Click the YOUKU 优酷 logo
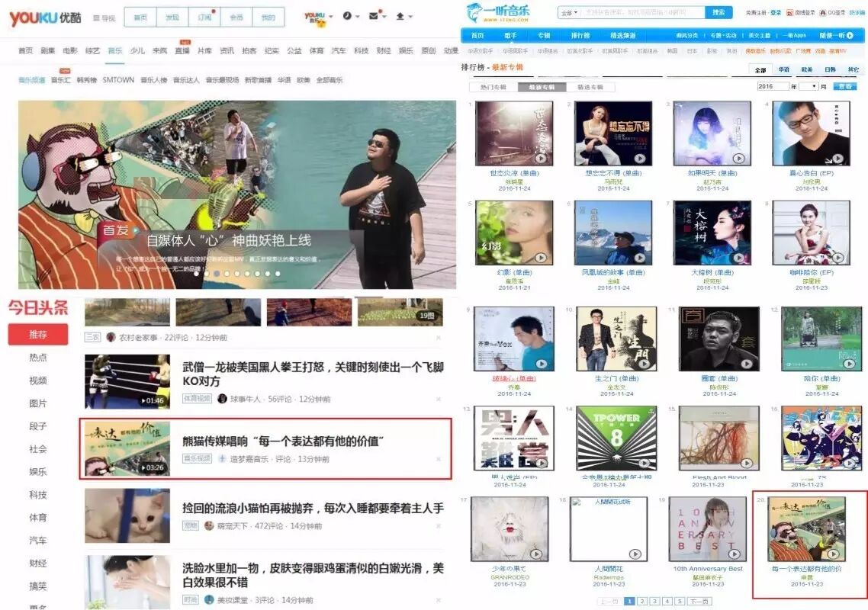The image size is (868, 610). 46,18
